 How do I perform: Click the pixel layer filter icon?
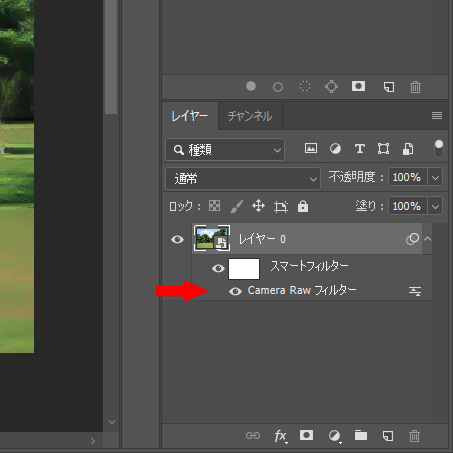(x=311, y=148)
